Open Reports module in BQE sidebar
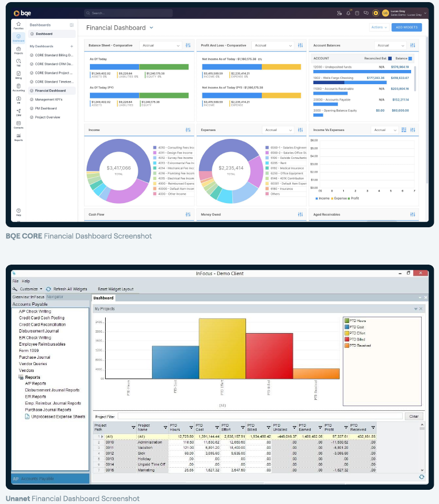This screenshot has height=504, width=439. click(x=18, y=137)
